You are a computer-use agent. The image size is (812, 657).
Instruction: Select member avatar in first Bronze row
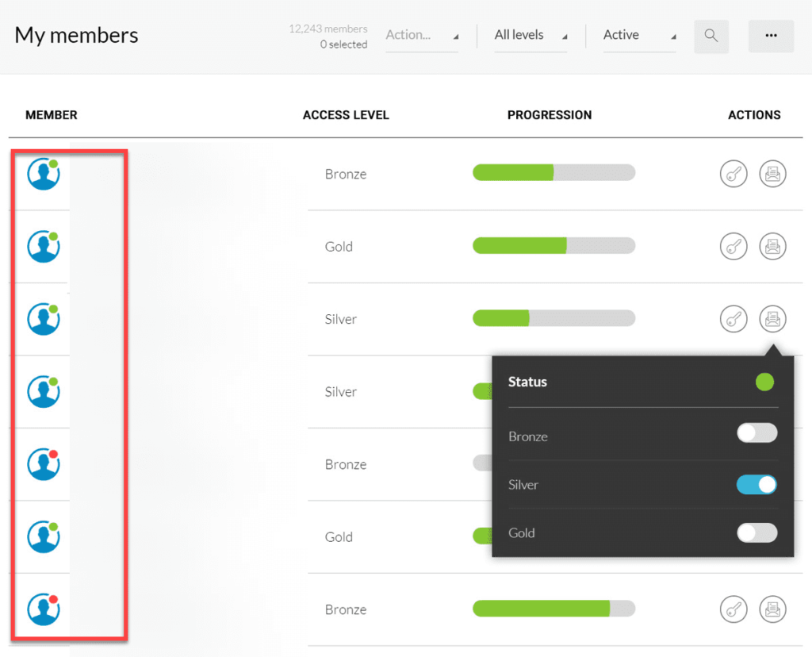click(x=44, y=174)
